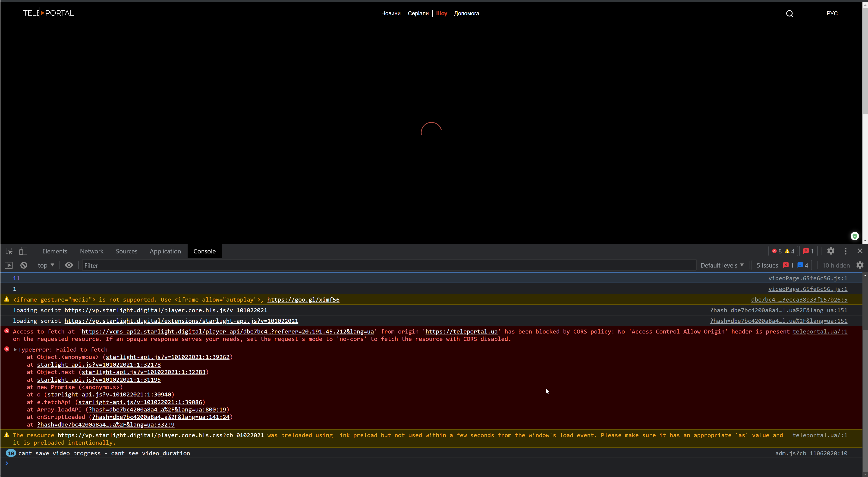Create a live expression with the eye icon

coord(69,265)
